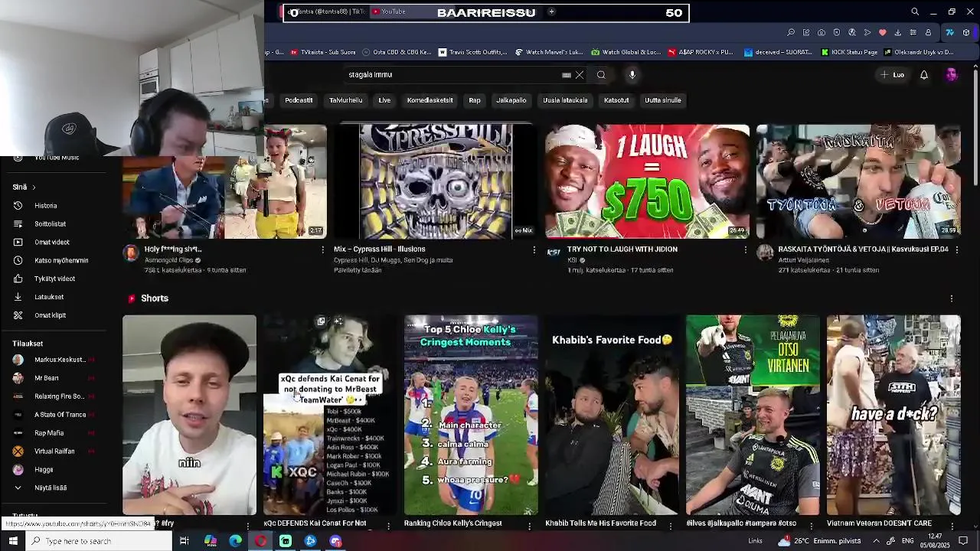Open more options for RASKAITA TYÖNTÖJÄ video

click(956, 249)
